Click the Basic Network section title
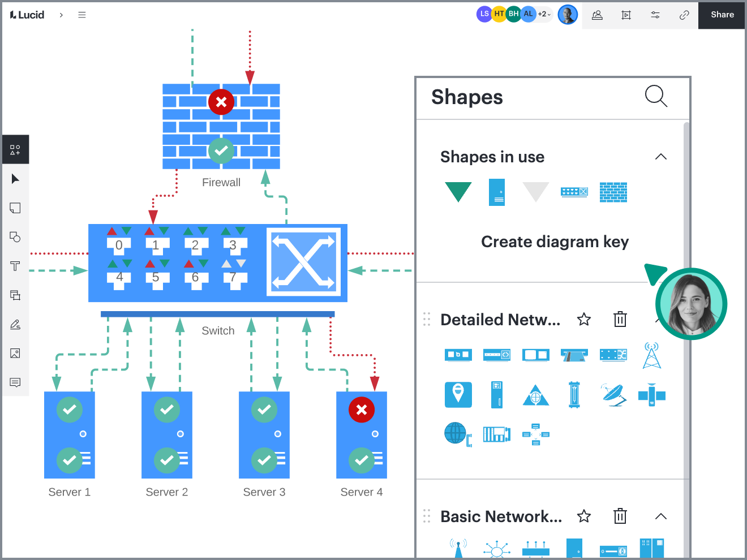 (x=501, y=516)
